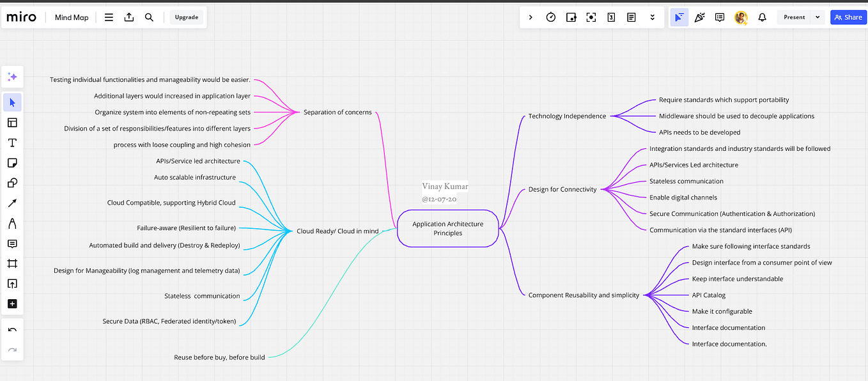Expand the collapsed toolbar with the right chevron
The height and width of the screenshot is (381, 868).
coord(531,17)
